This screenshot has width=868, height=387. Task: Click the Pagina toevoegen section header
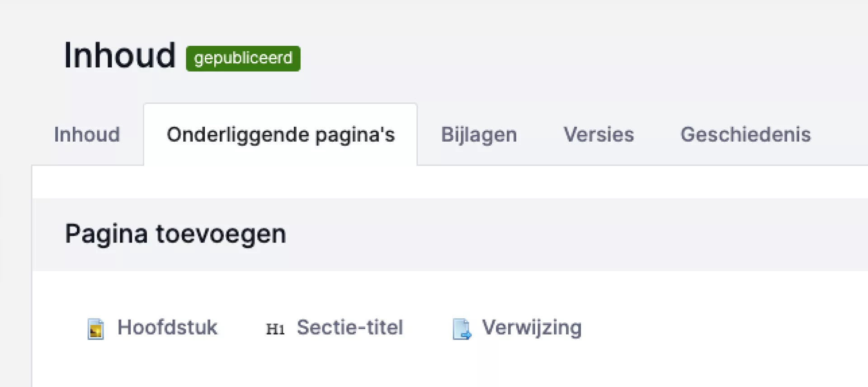point(175,234)
